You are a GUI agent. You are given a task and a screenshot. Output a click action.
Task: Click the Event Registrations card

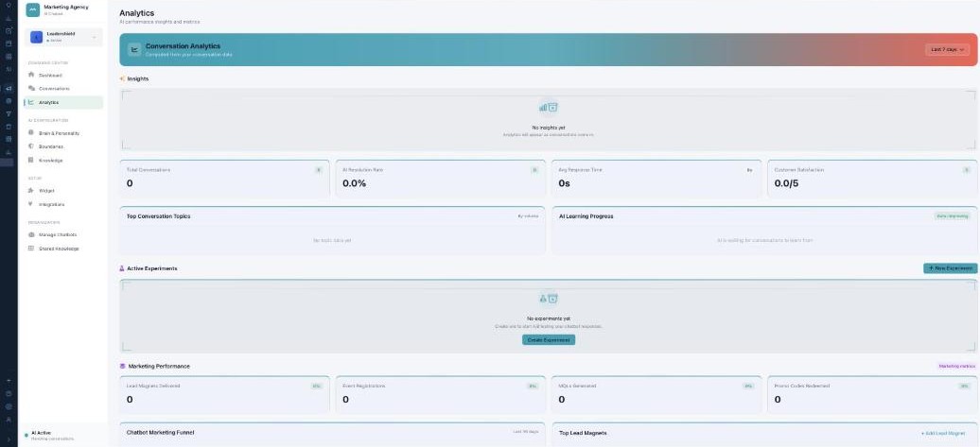440,395
